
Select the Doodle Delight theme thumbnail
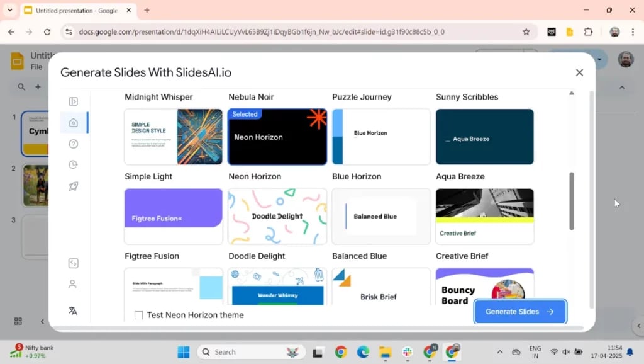pos(277,216)
